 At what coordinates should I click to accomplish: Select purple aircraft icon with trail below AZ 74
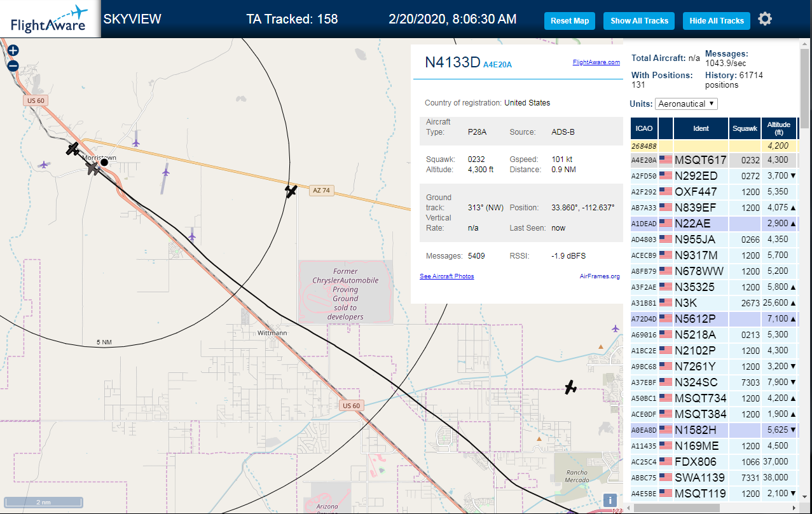pyautogui.click(x=166, y=172)
